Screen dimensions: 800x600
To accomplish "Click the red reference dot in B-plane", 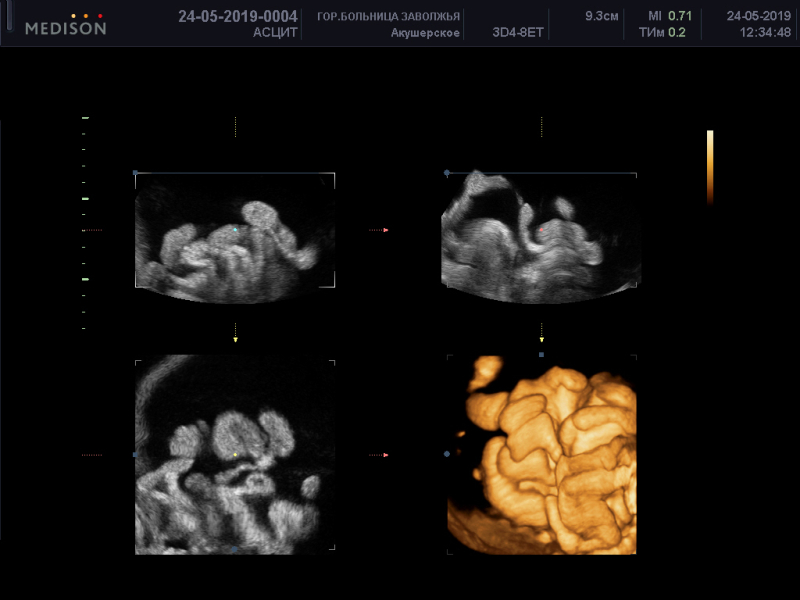I will [541, 230].
